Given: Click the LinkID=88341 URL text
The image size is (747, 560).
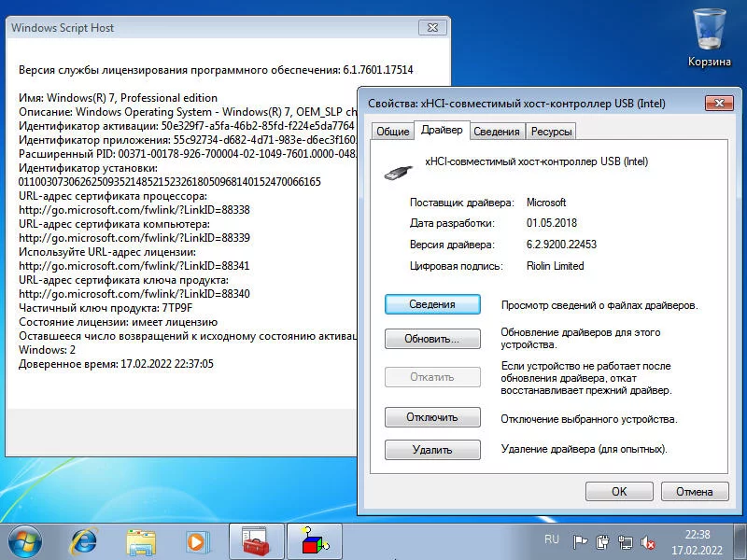Looking at the screenshot, I should tap(134, 266).
